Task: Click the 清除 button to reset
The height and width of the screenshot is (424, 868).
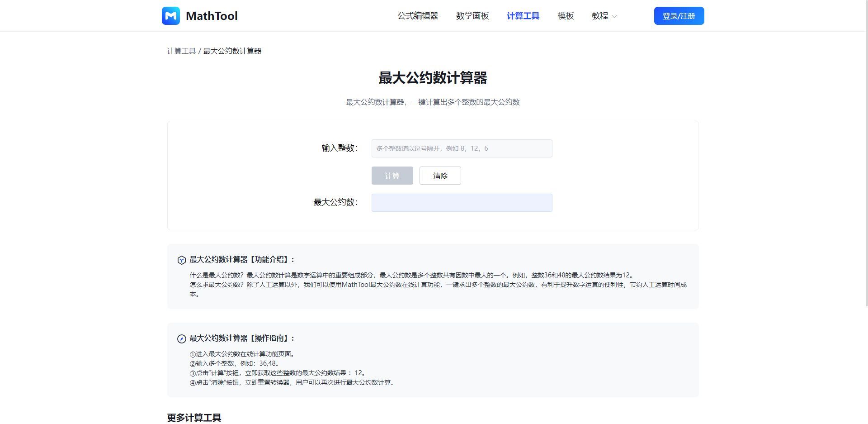Action: 440,176
